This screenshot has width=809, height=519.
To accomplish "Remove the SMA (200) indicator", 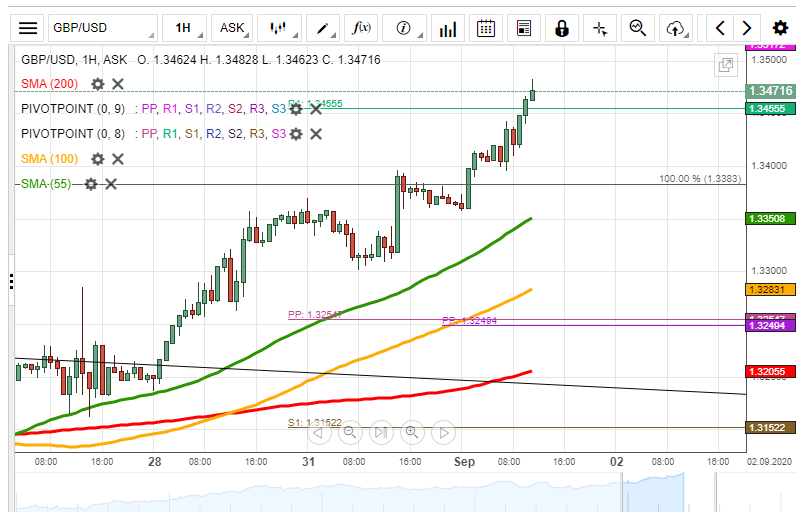I will [x=117, y=84].
